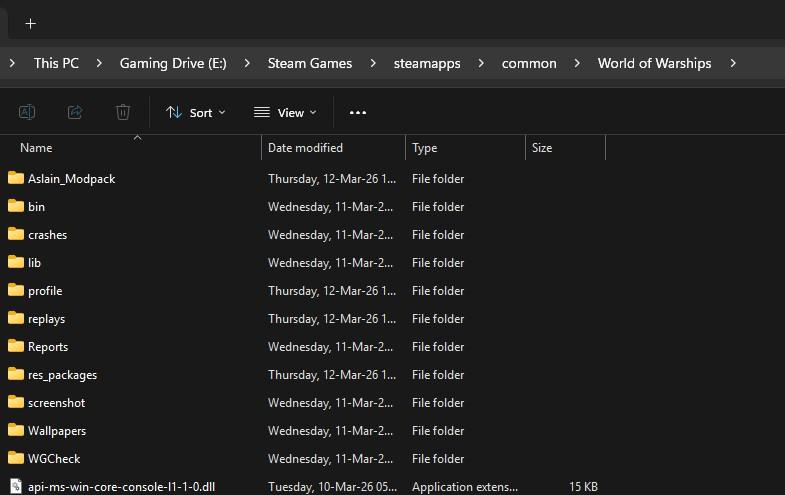The height and width of the screenshot is (495, 785).
Task: Click the 15 KB size value
Action: point(583,487)
